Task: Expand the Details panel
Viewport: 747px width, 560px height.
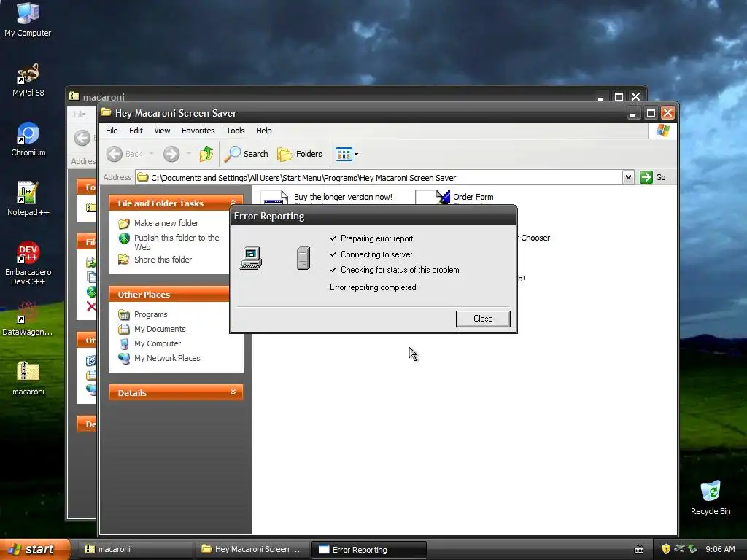Action: tap(233, 392)
